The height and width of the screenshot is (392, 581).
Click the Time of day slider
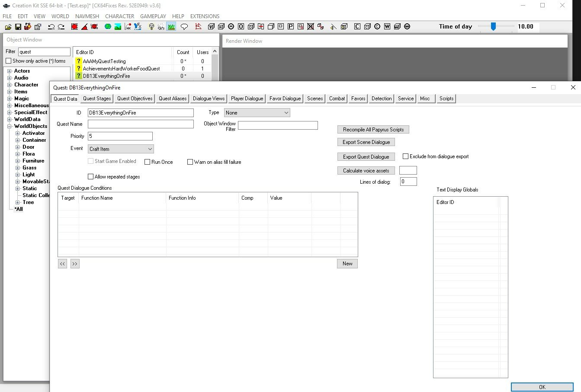[x=493, y=26]
